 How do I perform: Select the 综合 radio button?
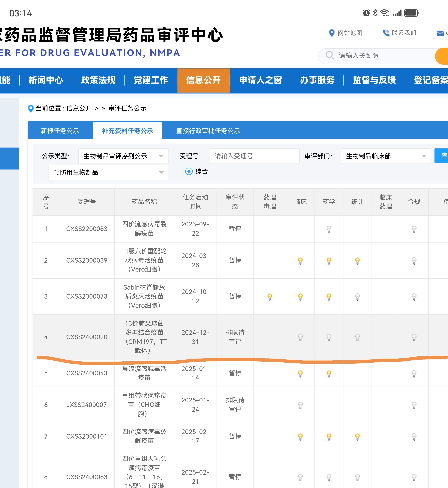tap(189, 171)
